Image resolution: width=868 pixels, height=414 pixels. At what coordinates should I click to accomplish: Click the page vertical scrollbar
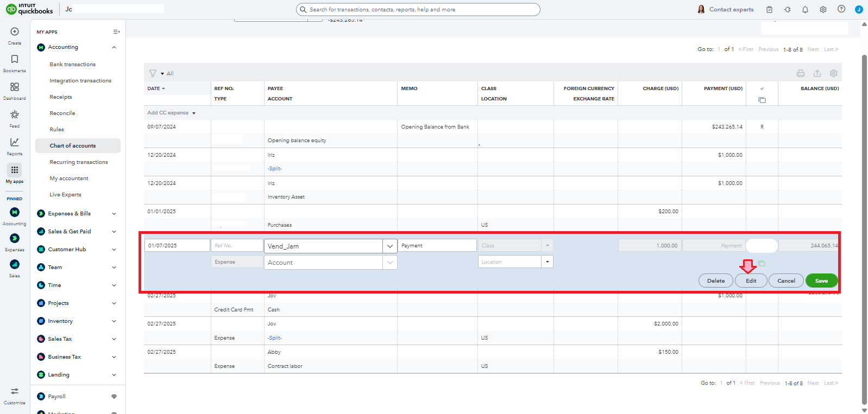(864, 217)
